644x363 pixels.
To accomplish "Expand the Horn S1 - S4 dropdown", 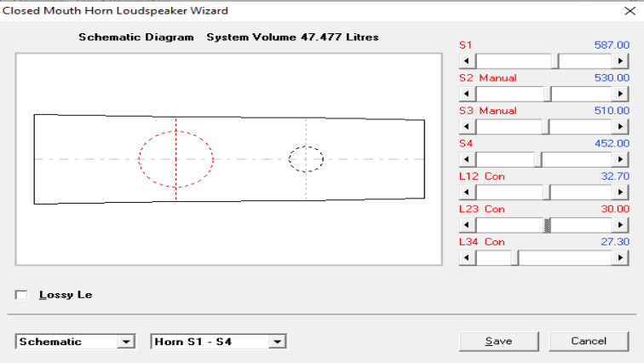I will [276, 342].
